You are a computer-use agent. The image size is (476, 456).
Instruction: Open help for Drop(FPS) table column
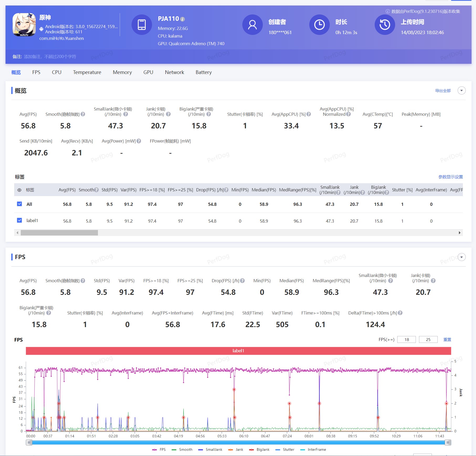[x=226, y=190]
